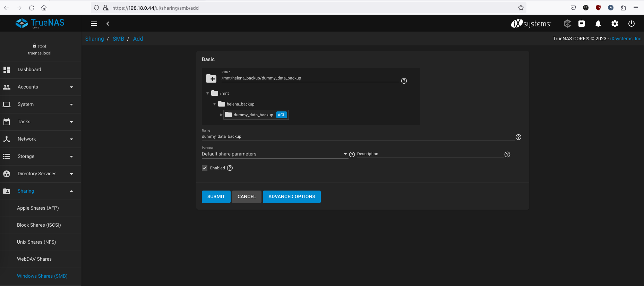Click the SUBMIT button
This screenshot has height=286, width=644.
point(216,197)
